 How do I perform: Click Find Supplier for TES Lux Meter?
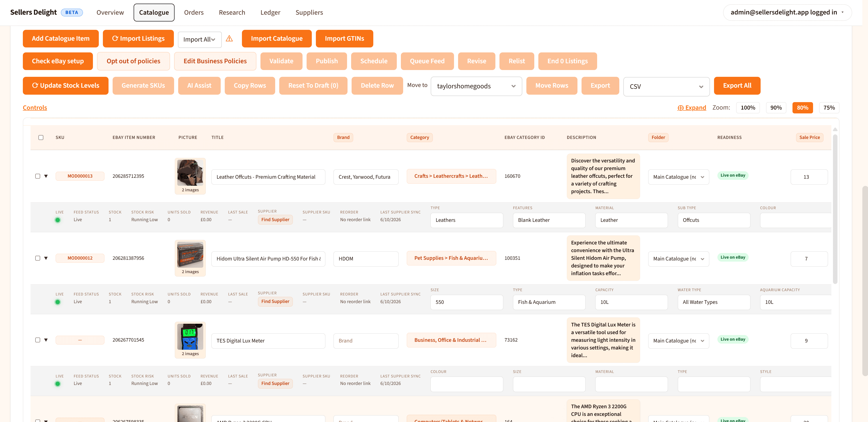(x=275, y=383)
